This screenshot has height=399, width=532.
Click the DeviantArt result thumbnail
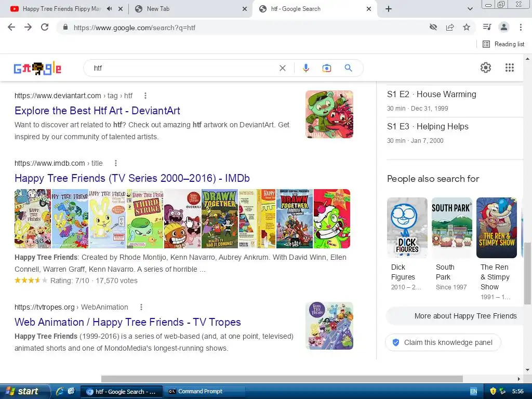click(x=329, y=114)
